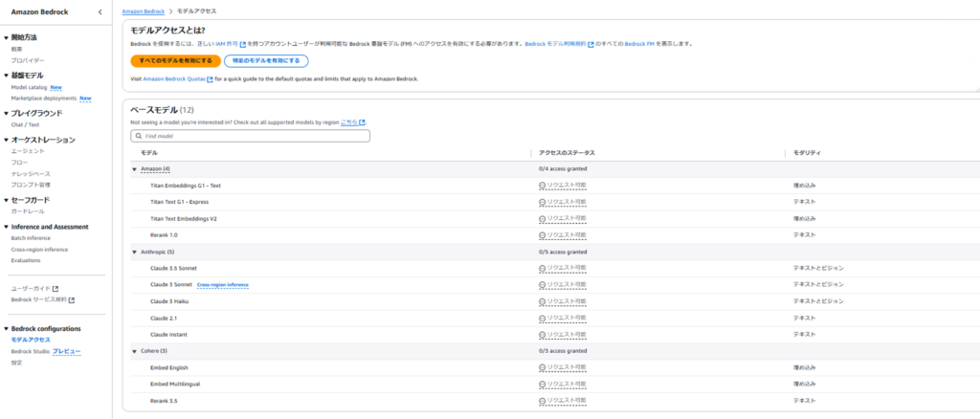Open Batch inference in sidebar
Image resolution: width=980 pixels, height=419 pixels.
pyautogui.click(x=31, y=238)
